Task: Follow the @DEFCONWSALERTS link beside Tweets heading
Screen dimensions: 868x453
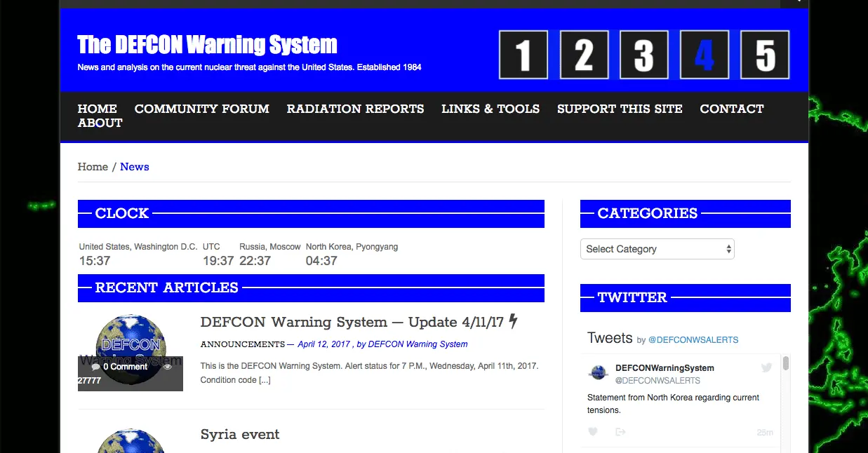Action: point(693,340)
